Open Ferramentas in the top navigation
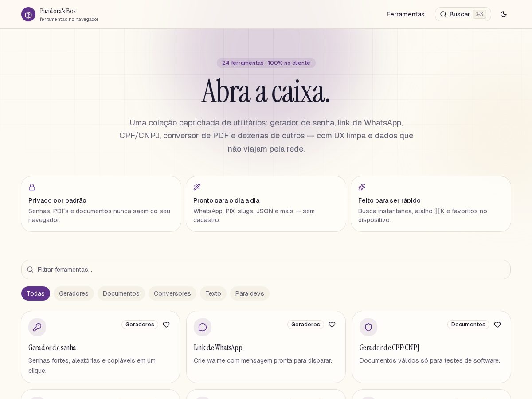The height and width of the screenshot is (399, 532). click(406, 14)
